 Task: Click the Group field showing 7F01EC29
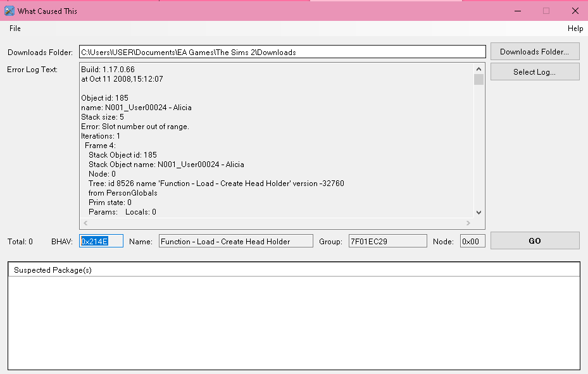tap(387, 241)
